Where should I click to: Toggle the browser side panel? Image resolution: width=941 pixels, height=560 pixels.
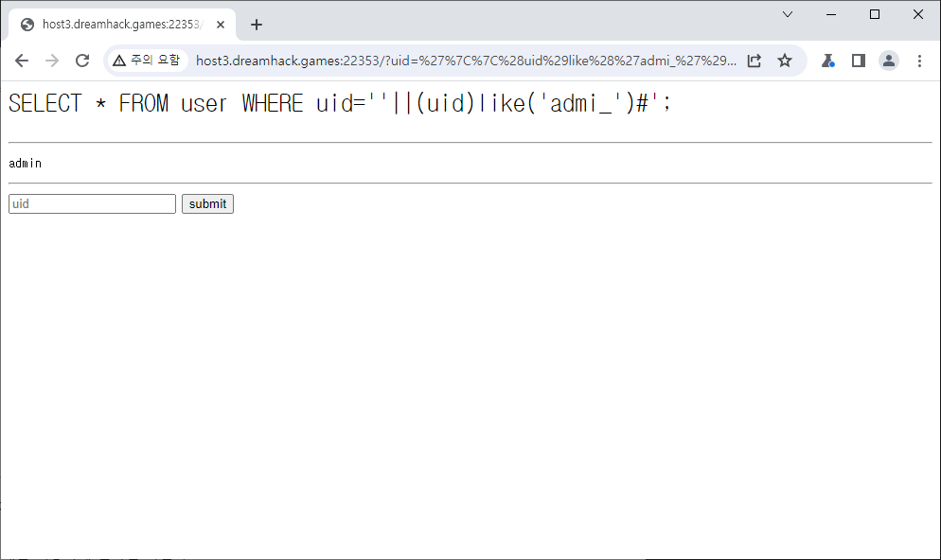coord(859,61)
